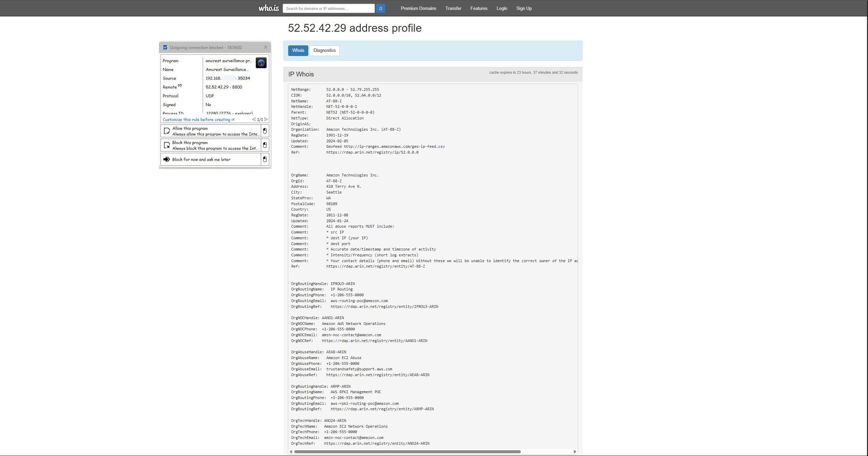Screen dimensions: 868x456
Task: Click OrgNOCHandle value AANO1-ARIN
Action: (x=333, y=318)
